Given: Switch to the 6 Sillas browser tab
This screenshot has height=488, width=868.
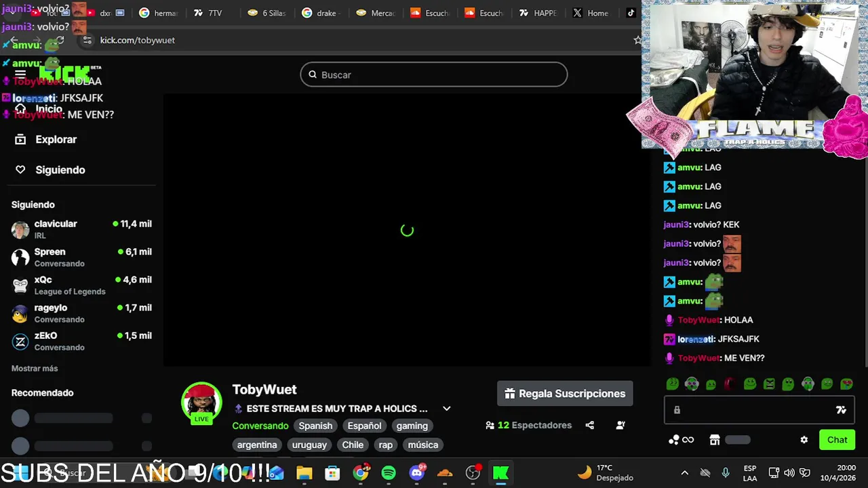Looking at the screenshot, I should [x=267, y=13].
